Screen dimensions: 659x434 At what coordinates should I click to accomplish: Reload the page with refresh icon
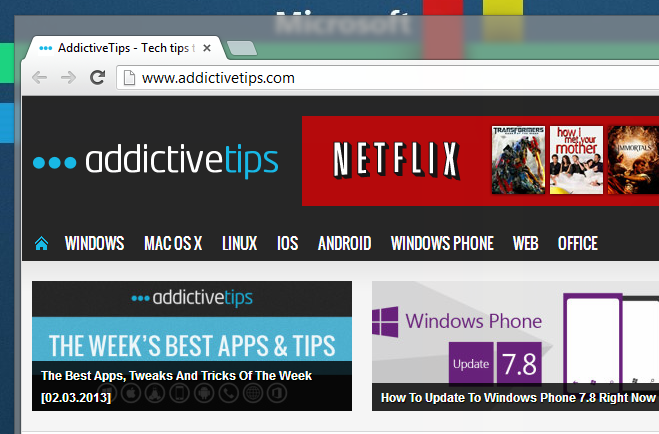pyautogui.click(x=97, y=77)
